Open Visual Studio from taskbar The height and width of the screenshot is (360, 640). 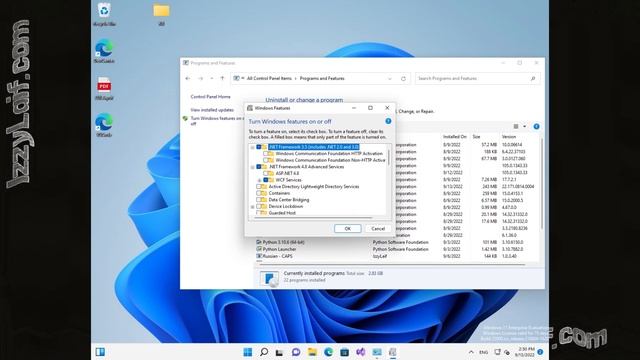pos(360,352)
